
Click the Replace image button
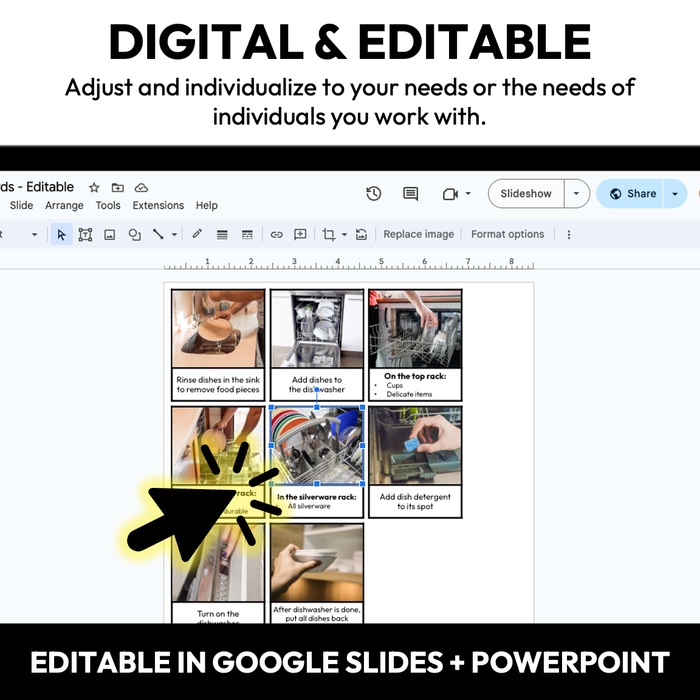418,234
